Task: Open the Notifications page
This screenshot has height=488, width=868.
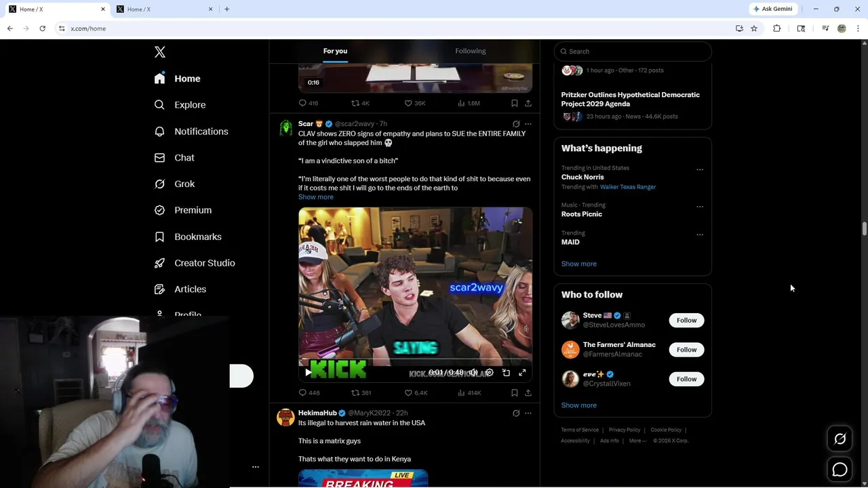Action: click(191, 131)
